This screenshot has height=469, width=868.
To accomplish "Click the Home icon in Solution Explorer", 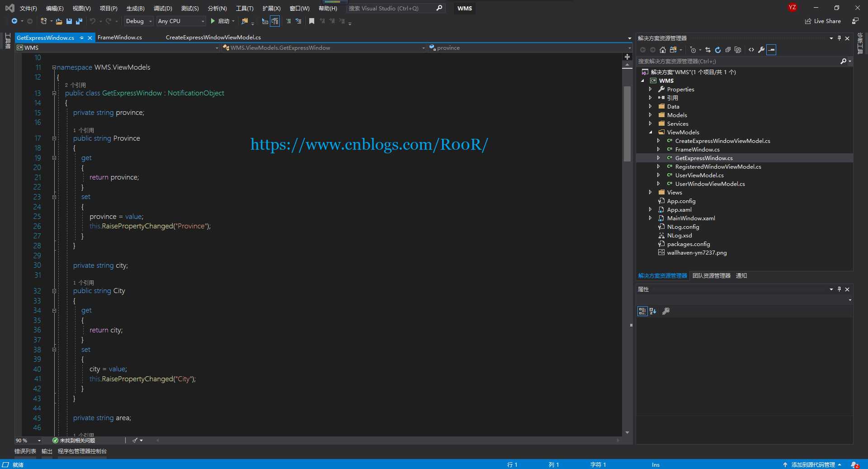I will click(663, 50).
